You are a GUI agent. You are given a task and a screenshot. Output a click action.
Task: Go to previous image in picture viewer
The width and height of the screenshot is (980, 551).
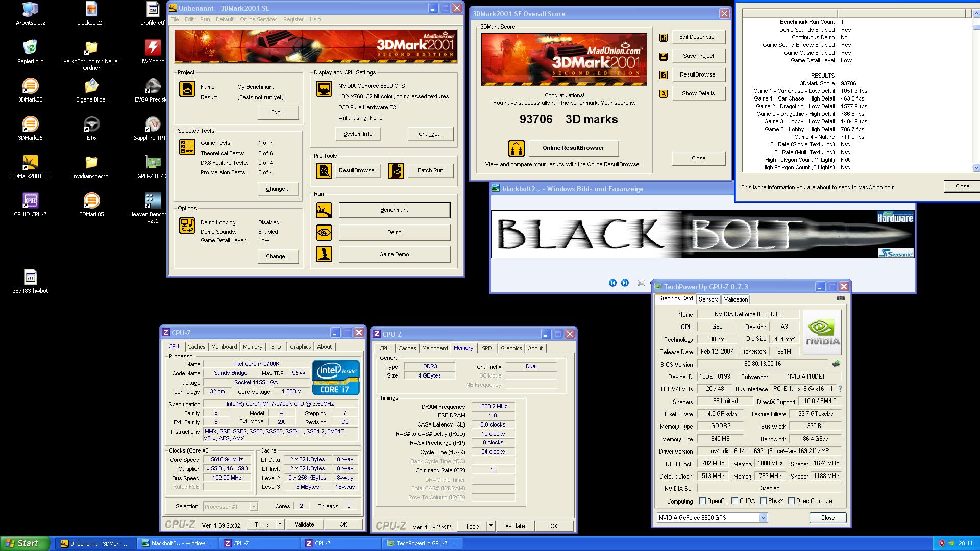point(612,283)
